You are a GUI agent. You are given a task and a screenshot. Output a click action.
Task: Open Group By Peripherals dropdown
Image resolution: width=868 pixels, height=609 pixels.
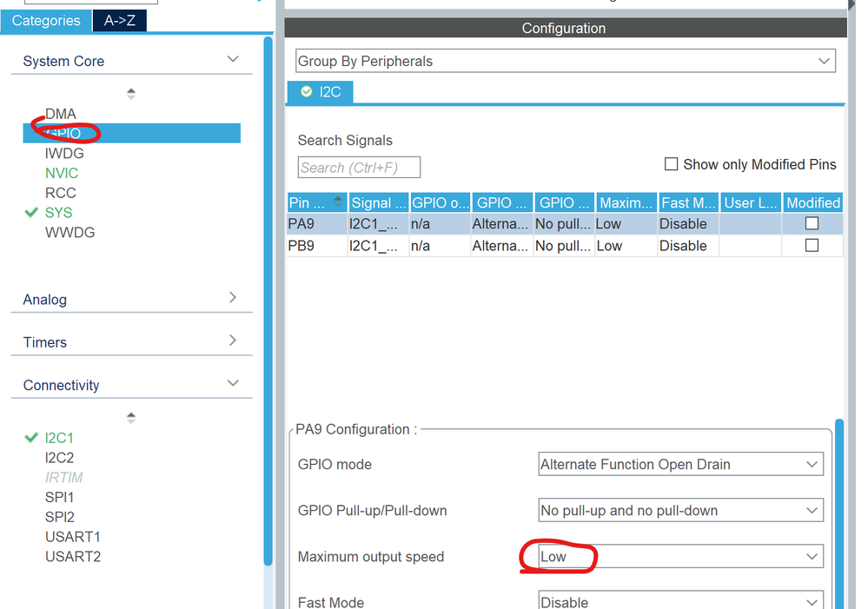tap(565, 61)
